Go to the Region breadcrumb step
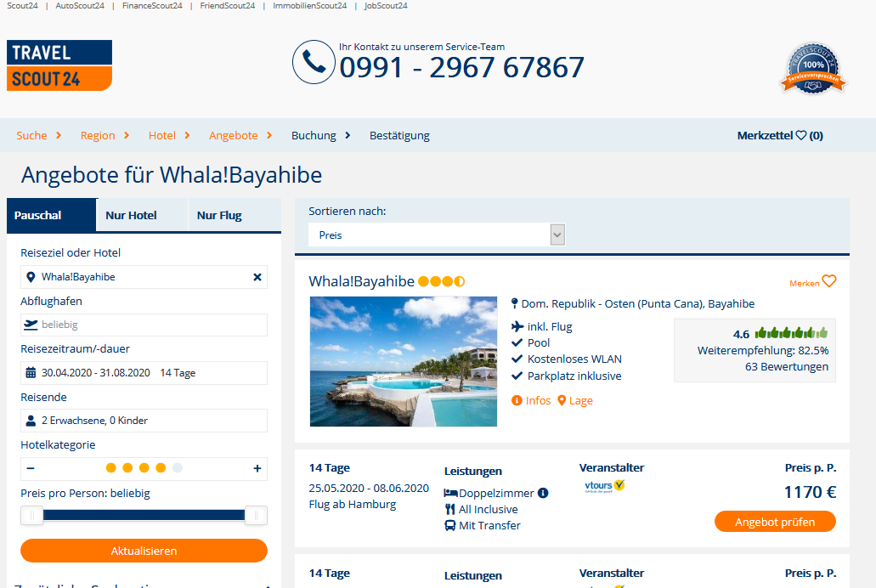876x588 pixels. click(98, 135)
